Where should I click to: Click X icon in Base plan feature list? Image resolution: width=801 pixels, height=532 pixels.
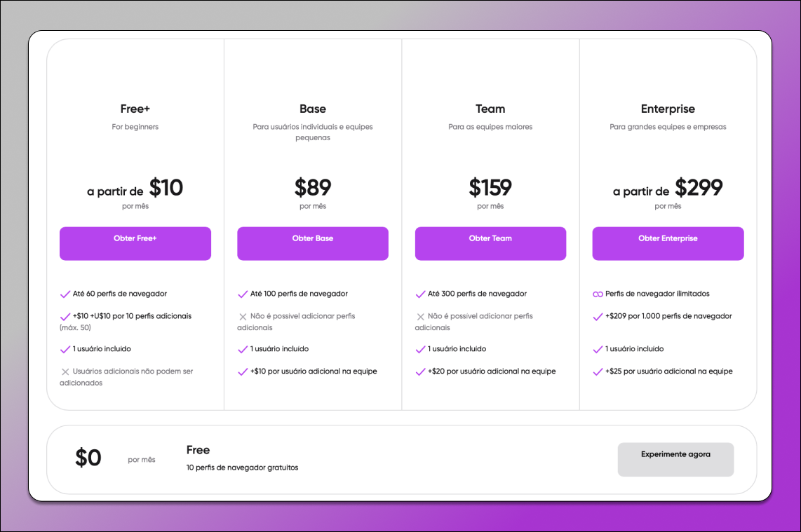pos(243,317)
